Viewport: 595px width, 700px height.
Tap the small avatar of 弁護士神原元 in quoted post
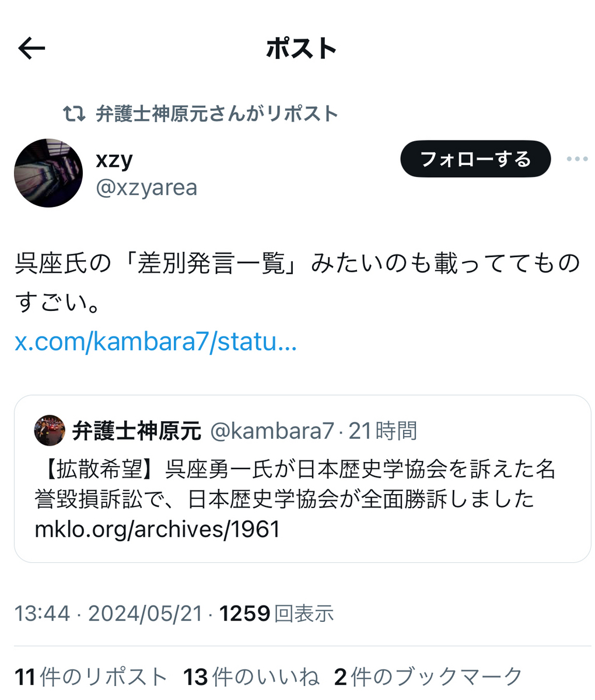(50, 430)
